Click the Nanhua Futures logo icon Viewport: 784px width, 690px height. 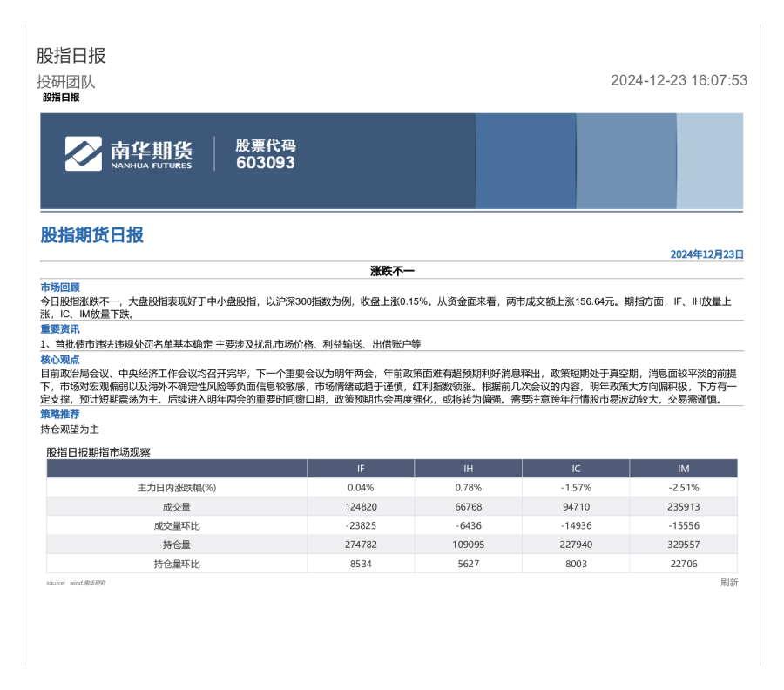pos(83,153)
